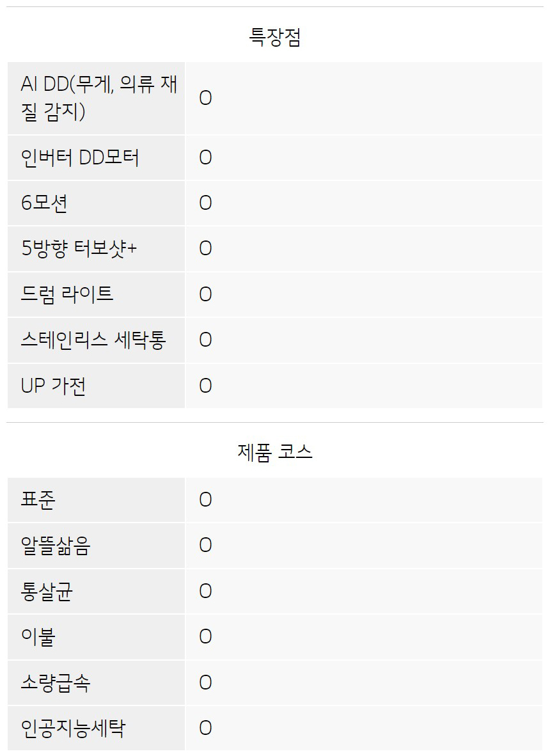Select the 알뜰삶음 course label

point(56,546)
